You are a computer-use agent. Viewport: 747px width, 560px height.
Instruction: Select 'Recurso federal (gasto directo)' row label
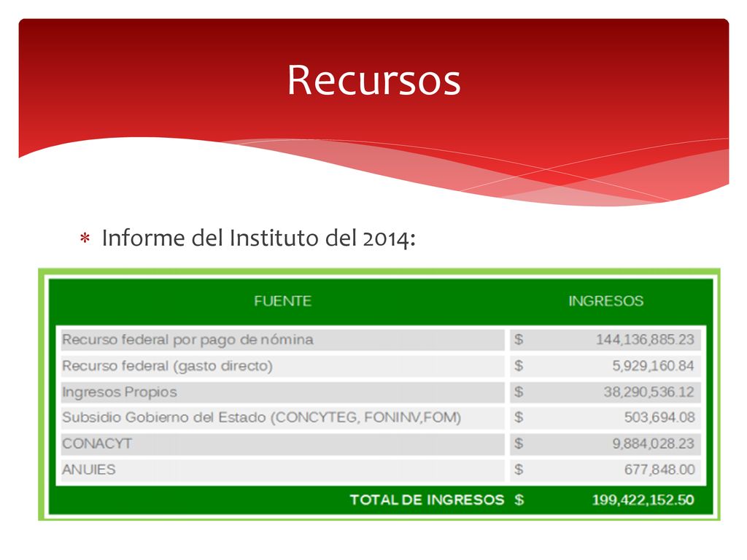167,366
